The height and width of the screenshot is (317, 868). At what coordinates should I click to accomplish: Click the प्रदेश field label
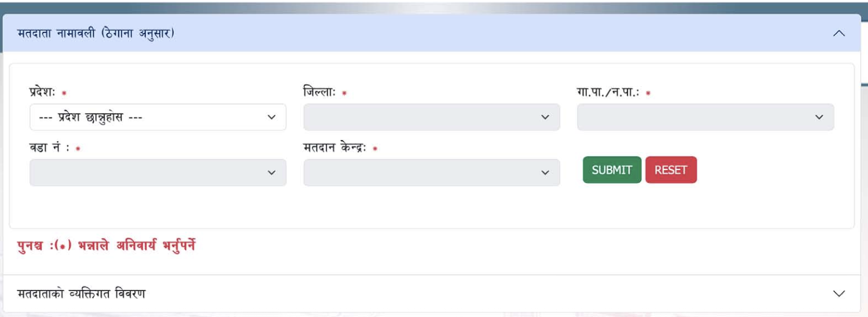(42, 93)
